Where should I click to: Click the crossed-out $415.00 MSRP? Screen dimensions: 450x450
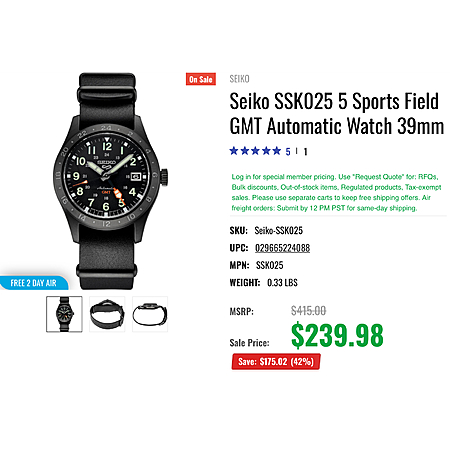click(x=308, y=311)
